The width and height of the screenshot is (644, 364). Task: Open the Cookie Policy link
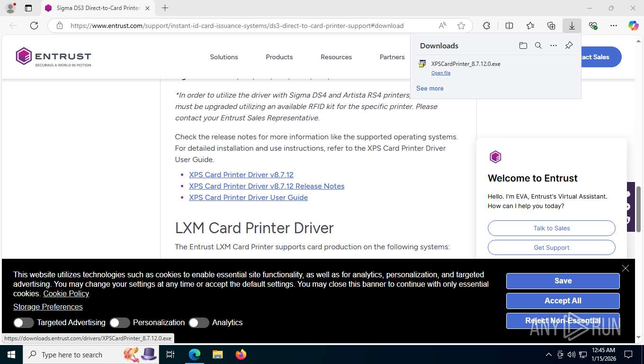pos(66,293)
